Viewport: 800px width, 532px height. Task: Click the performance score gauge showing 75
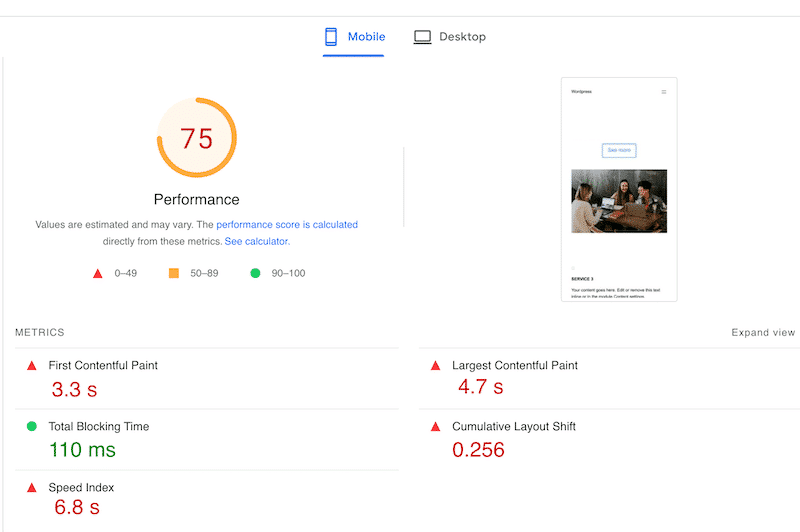coord(196,138)
